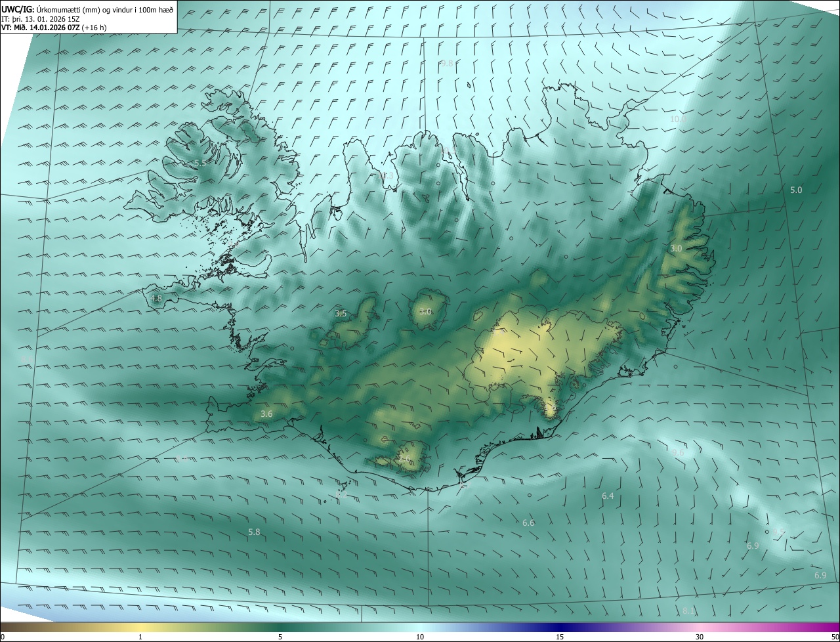The width and height of the screenshot is (840, 642).
Task: Click the 6.4 value in the southern sea
Action: [608, 496]
